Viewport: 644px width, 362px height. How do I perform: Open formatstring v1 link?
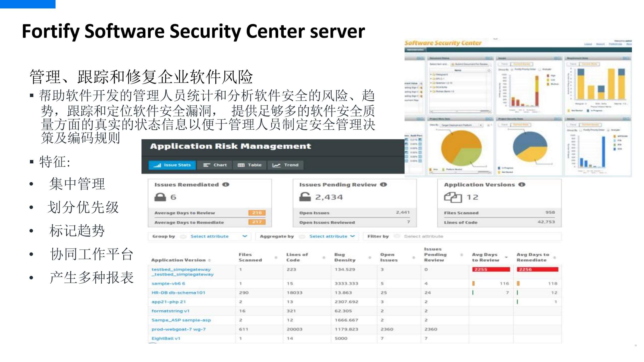(170, 311)
